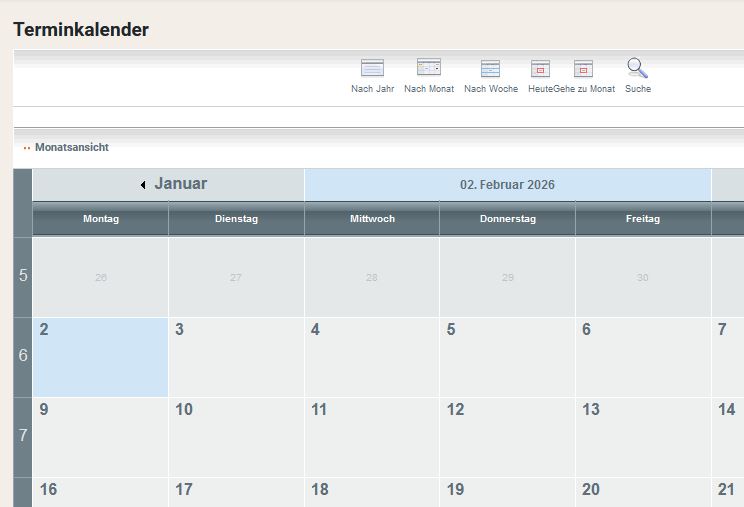Select day 20 in the calendar
Viewport: 744px width, 507px height.
click(643, 492)
